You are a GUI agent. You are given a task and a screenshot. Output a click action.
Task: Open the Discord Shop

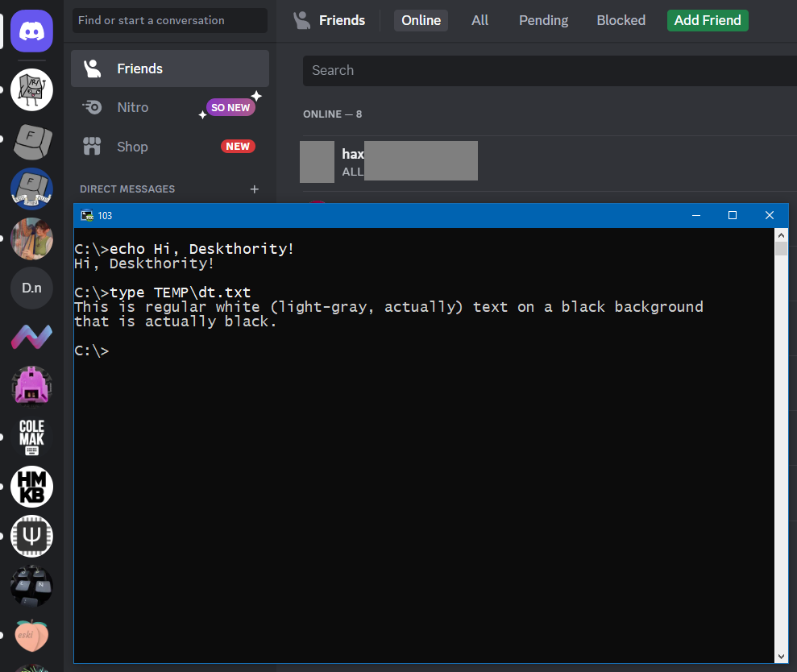point(132,147)
